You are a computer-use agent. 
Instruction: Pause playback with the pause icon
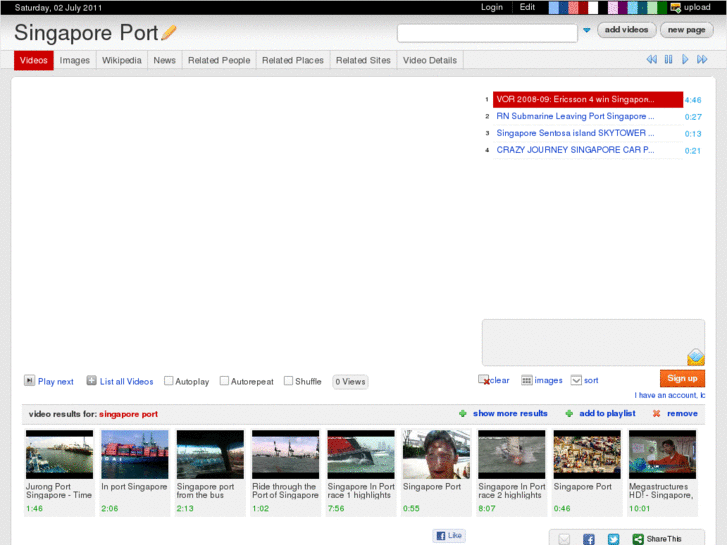pyautogui.click(x=668, y=59)
